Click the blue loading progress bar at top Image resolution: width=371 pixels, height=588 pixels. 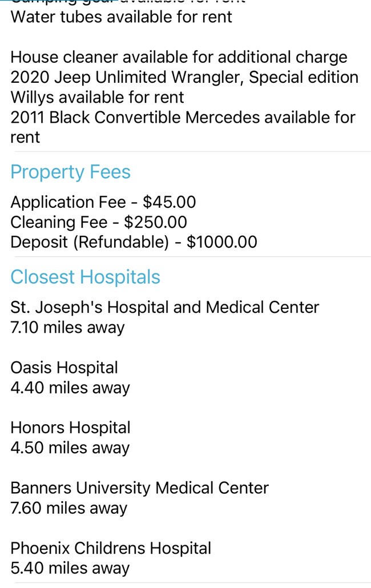click(59, 1)
